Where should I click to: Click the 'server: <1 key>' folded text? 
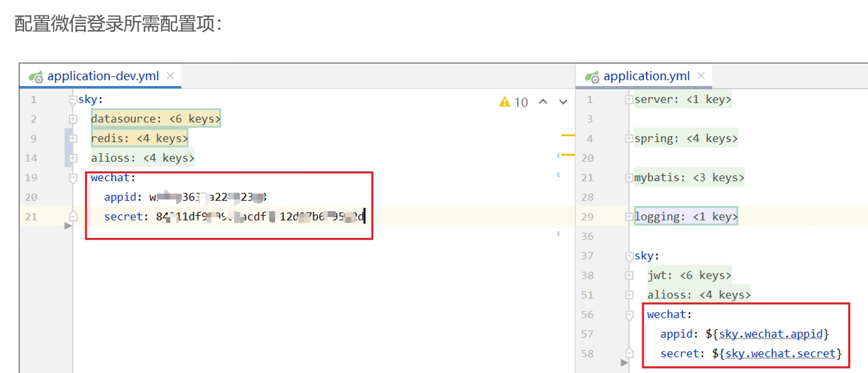[x=683, y=100]
